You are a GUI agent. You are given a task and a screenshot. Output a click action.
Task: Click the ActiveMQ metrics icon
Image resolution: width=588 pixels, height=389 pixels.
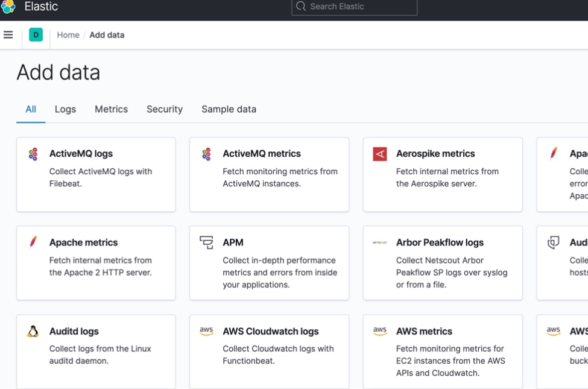pos(206,154)
